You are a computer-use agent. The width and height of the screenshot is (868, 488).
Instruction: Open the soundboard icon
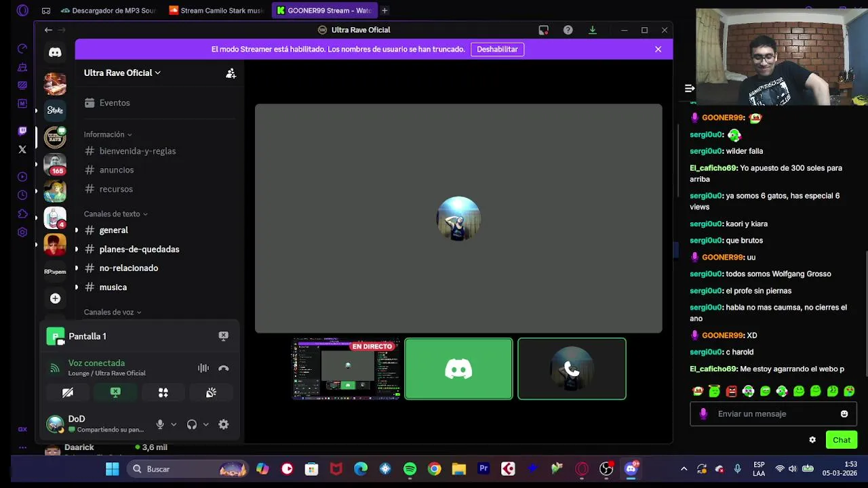(211, 392)
